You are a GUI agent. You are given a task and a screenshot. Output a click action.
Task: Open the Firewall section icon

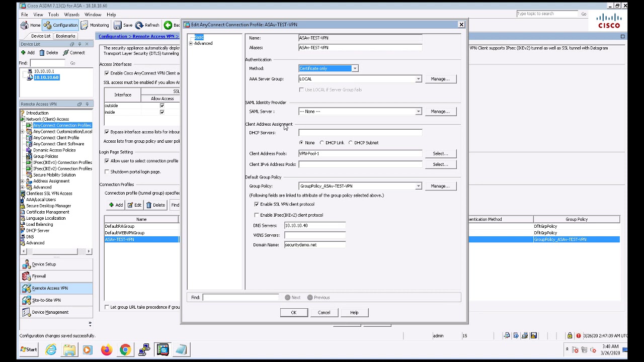tap(26, 276)
